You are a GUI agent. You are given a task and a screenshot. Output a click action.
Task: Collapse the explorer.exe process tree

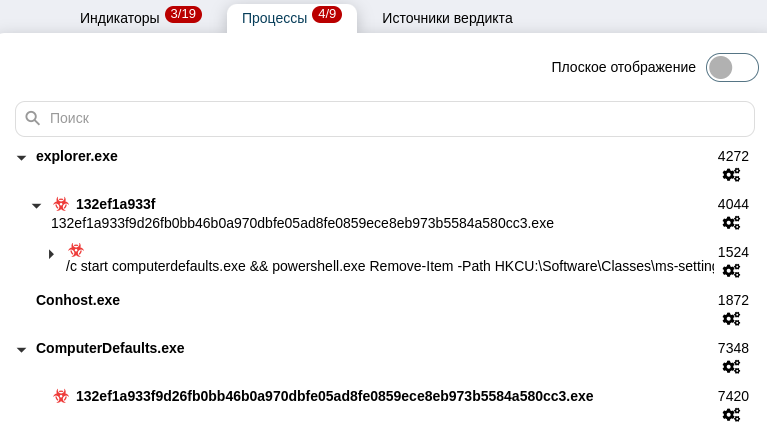point(21,158)
